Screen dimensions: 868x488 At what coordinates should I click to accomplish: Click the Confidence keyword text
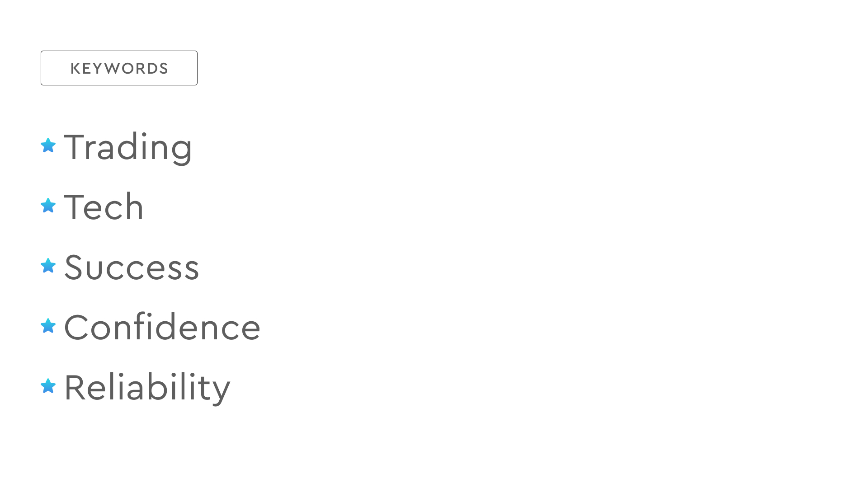162,326
